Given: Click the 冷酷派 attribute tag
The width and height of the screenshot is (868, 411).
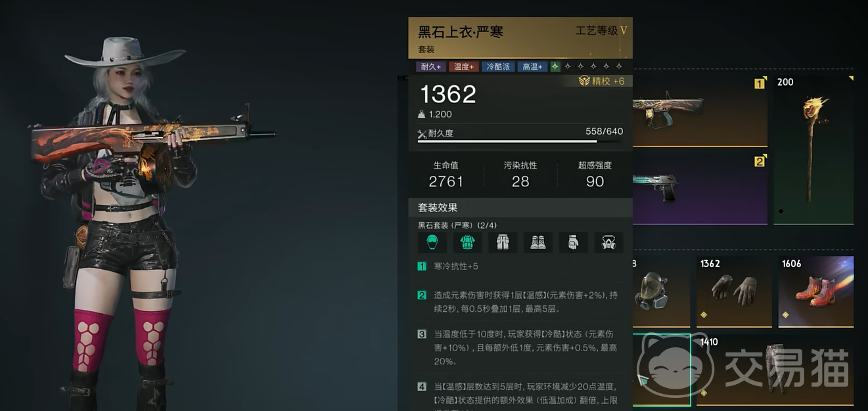Looking at the screenshot, I should [498, 66].
